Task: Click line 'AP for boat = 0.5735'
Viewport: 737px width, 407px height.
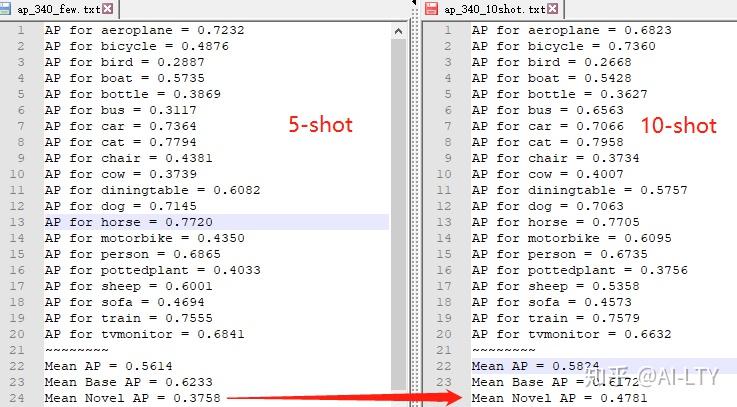Action: 125,78
